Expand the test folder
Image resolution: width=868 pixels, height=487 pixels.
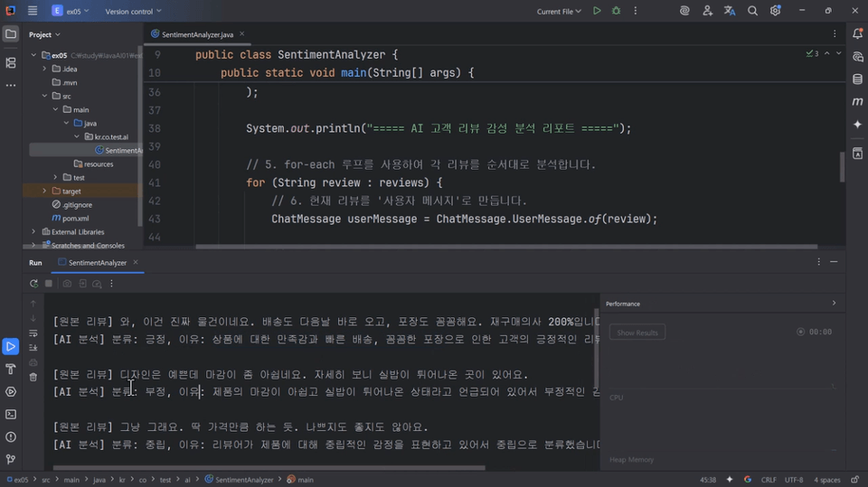point(55,177)
